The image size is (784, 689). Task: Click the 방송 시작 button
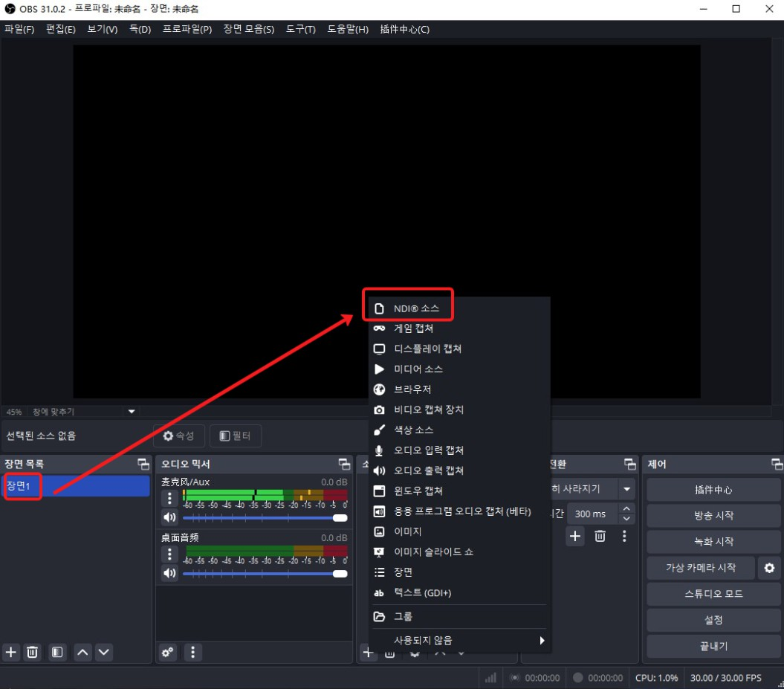pyautogui.click(x=713, y=516)
